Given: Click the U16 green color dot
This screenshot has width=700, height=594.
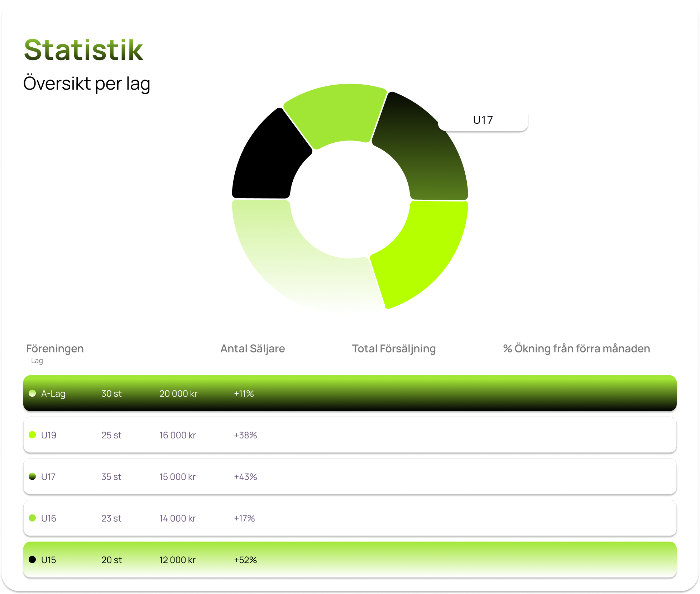Looking at the screenshot, I should (x=32, y=518).
